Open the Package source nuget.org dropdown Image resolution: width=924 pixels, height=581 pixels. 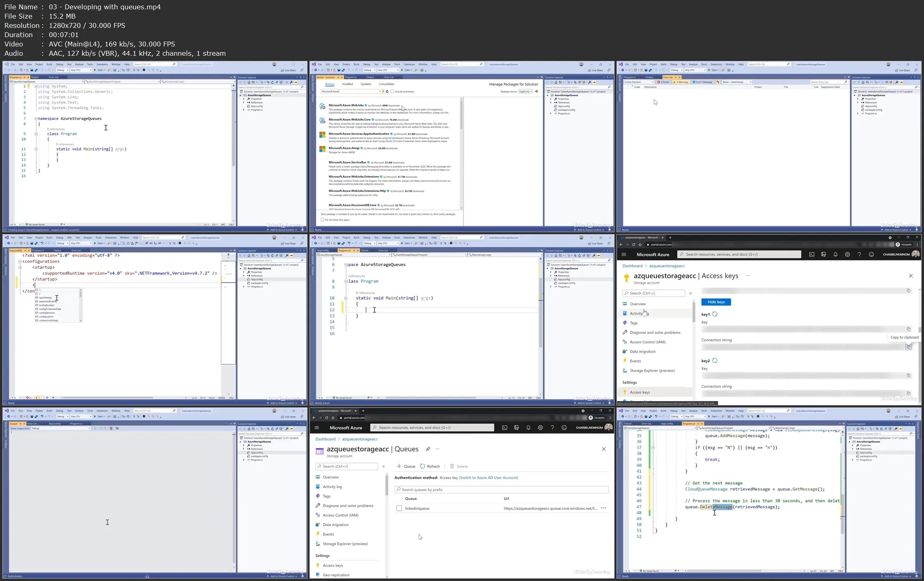pos(526,91)
